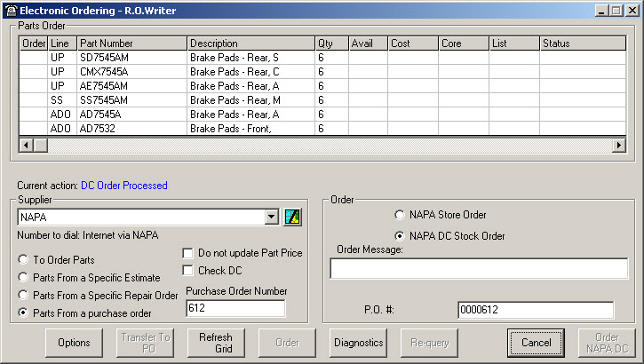Choose Parts From a Specific Estimate
The image size is (644, 364).
click(x=23, y=278)
